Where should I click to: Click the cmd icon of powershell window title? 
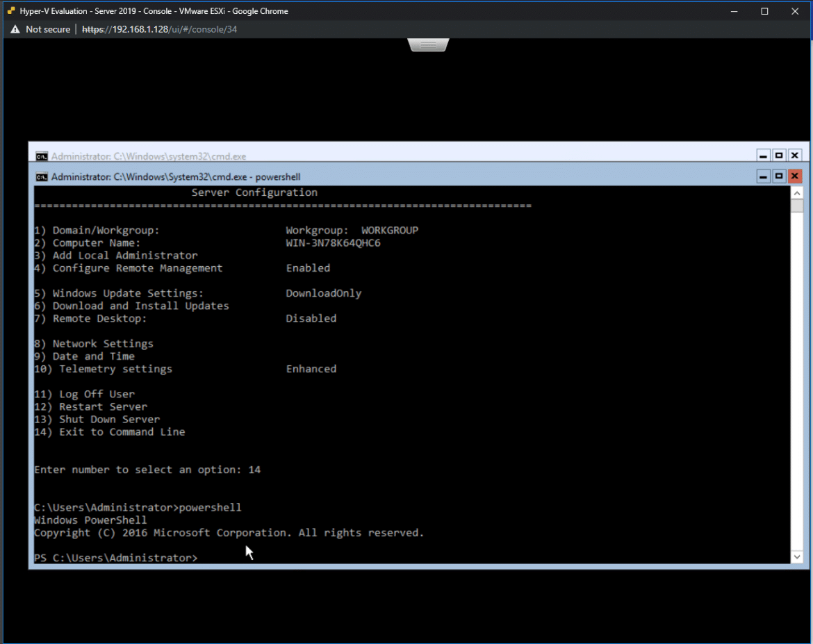point(42,177)
